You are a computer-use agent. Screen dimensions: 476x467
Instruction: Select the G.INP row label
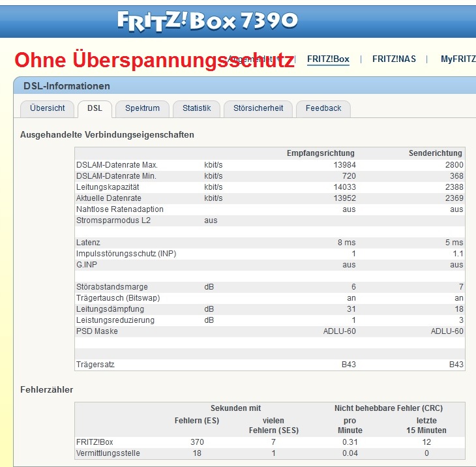click(87, 265)
